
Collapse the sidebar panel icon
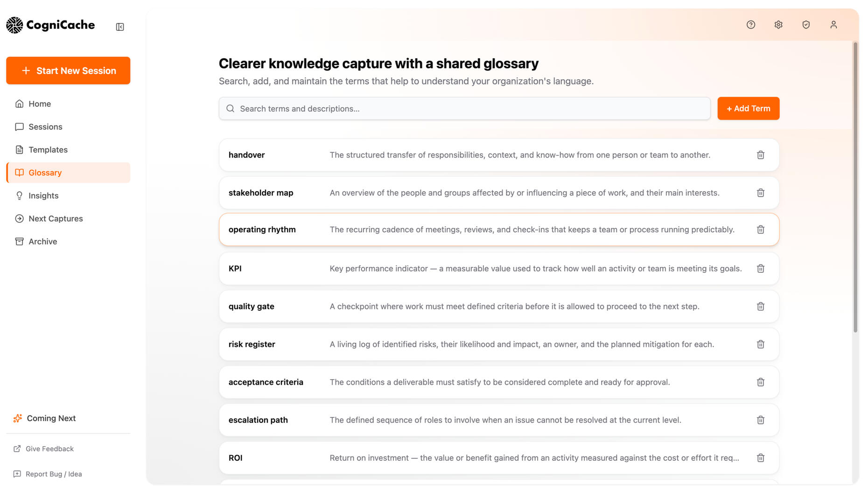click(x=120, y=27)
